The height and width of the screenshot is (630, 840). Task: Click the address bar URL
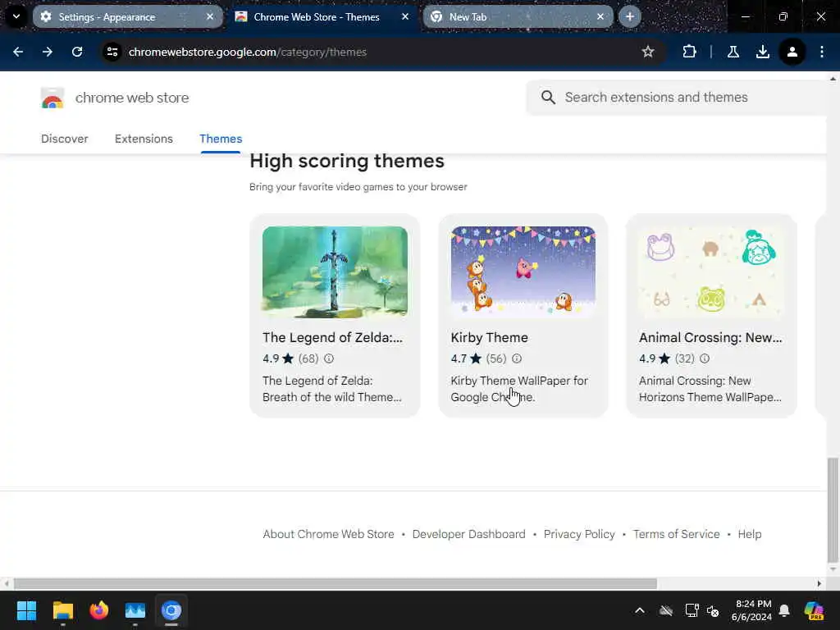pyautogui.click(x=248, y=52)
